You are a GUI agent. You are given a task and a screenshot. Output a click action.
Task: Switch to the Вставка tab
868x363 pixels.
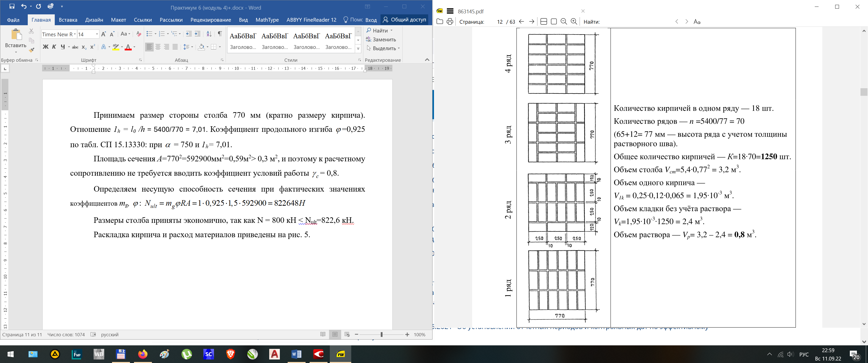point(68,20)
